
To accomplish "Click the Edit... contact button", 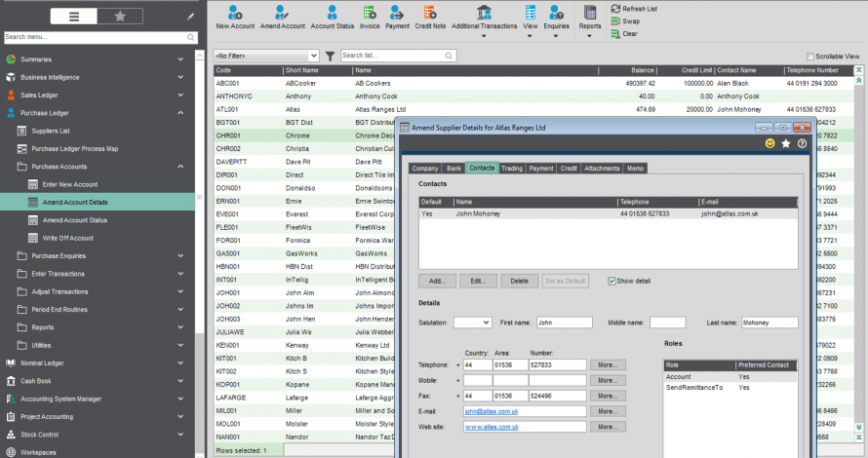I will [478, 281].
